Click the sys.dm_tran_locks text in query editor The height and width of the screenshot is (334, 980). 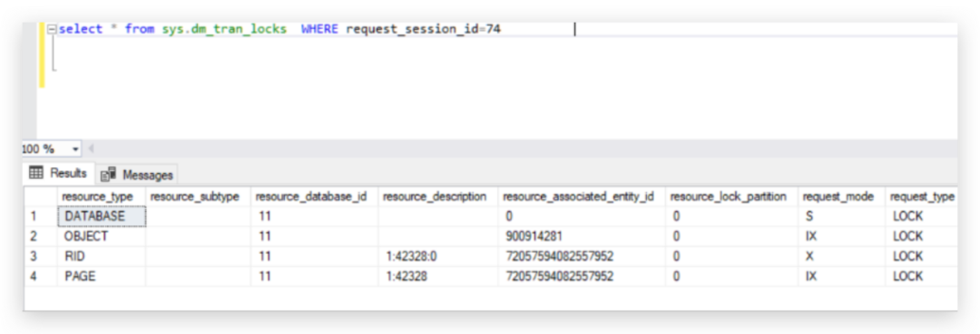(x=223, y=29)
